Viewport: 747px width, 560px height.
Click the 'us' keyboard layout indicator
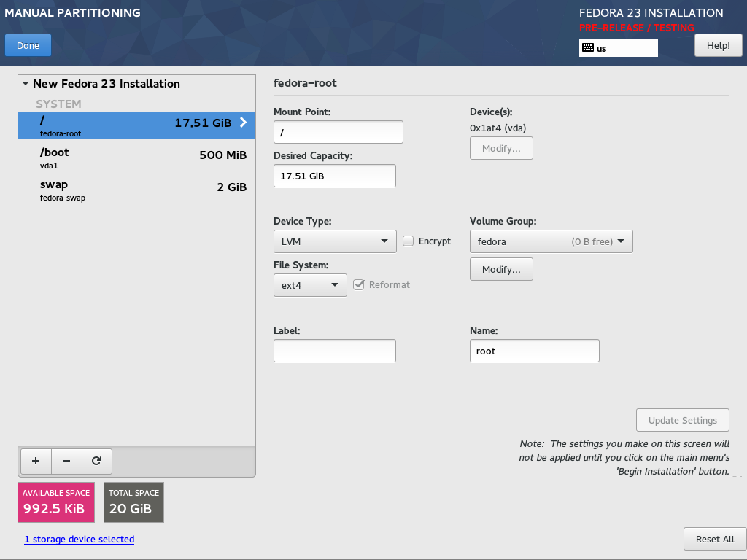click(619, 47)
